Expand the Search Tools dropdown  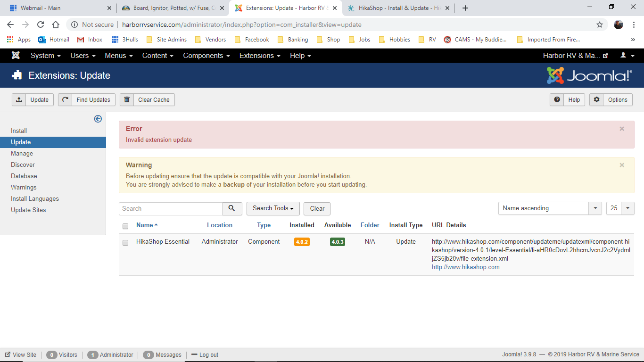pos(273,208)
